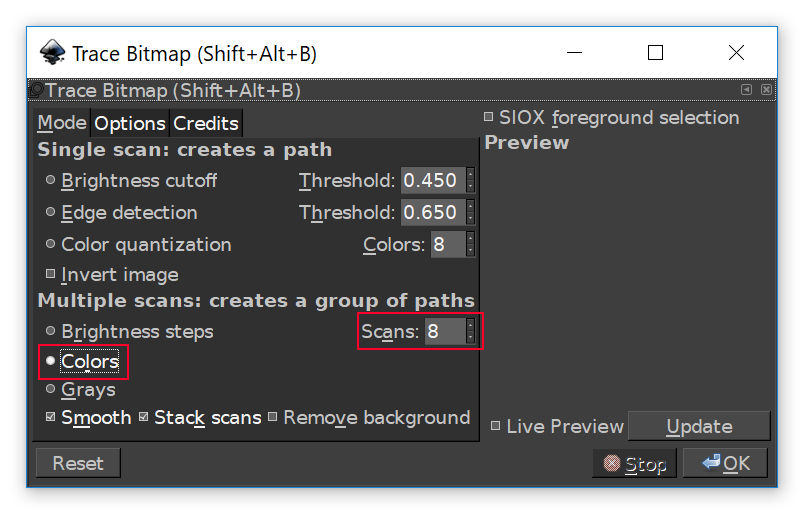Select the Options tab
The width and height of the screenshot is (804, 514).
tap(130, 123)
